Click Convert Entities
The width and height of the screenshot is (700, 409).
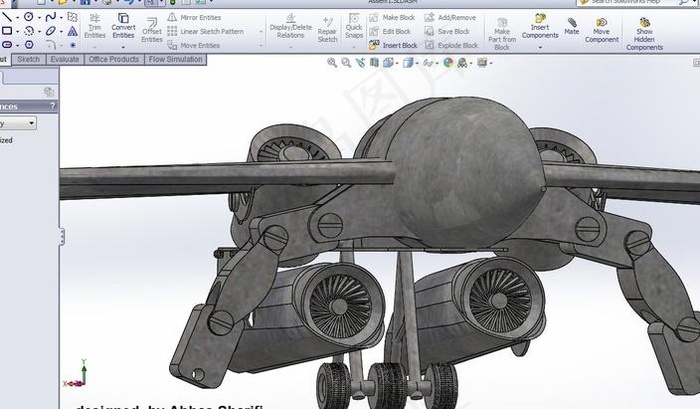pos(123,26)
